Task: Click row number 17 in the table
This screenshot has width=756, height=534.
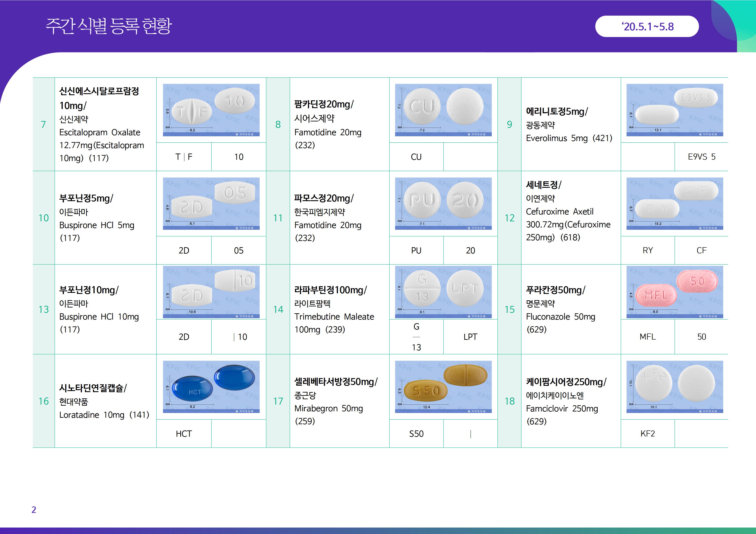Action: pos(278,401)
